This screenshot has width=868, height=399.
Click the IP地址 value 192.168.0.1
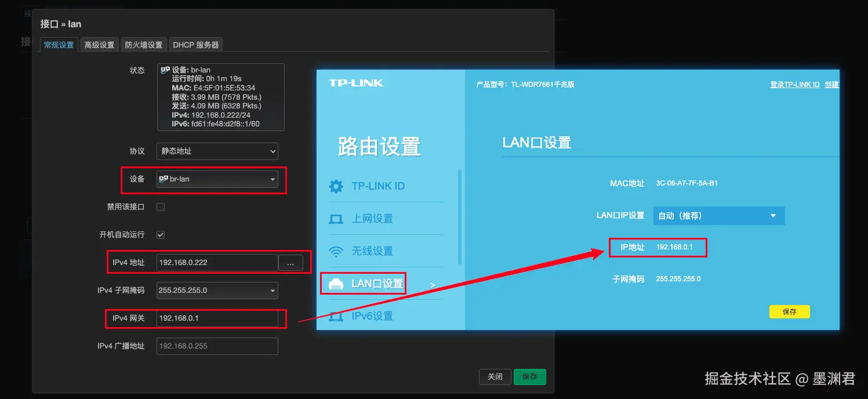pos(674,247)
